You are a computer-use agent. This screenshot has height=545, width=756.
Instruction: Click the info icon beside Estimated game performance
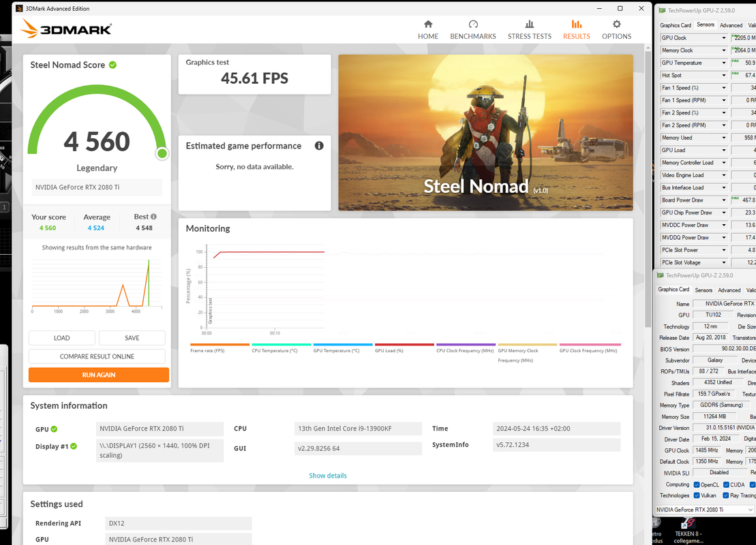[319, 146]
